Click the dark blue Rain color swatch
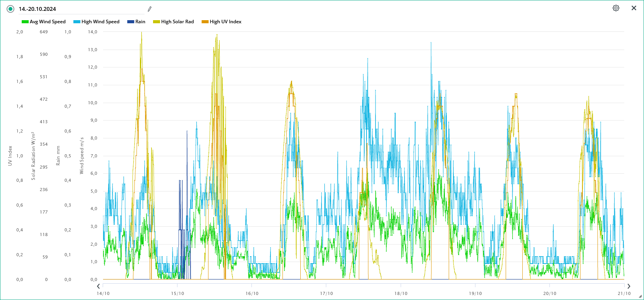The image size is (644, 300). tap(131, 22)
